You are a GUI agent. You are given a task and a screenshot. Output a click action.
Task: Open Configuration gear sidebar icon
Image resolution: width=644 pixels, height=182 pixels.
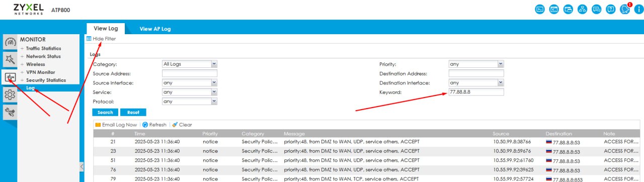tap(10, 95)
